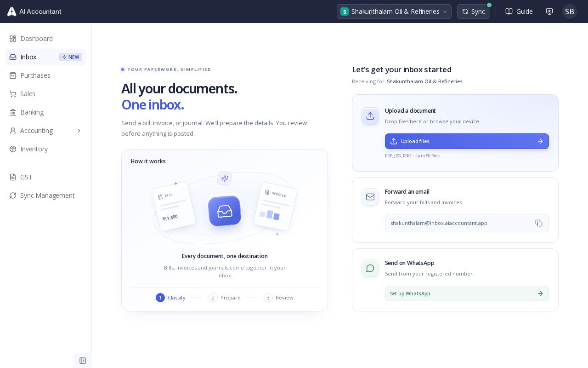588x368 pixels.
Task: Click 'PDF, JPG, PNG · Up to 50 files' note
Action: point(412,156)
